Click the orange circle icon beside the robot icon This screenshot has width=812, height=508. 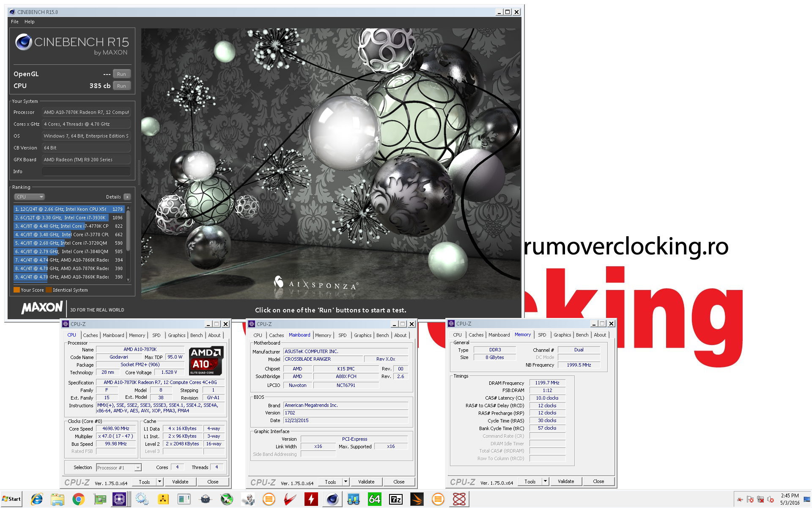pyautogui.click(x=269, y=500)
